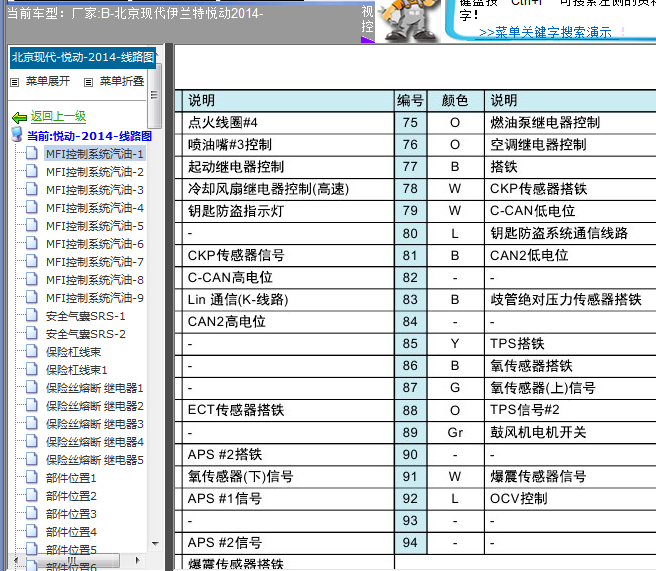Click 当前:悦动-2014-线路图 root node
The height and width of the screenshot is (571, 656).
(89, 136)
